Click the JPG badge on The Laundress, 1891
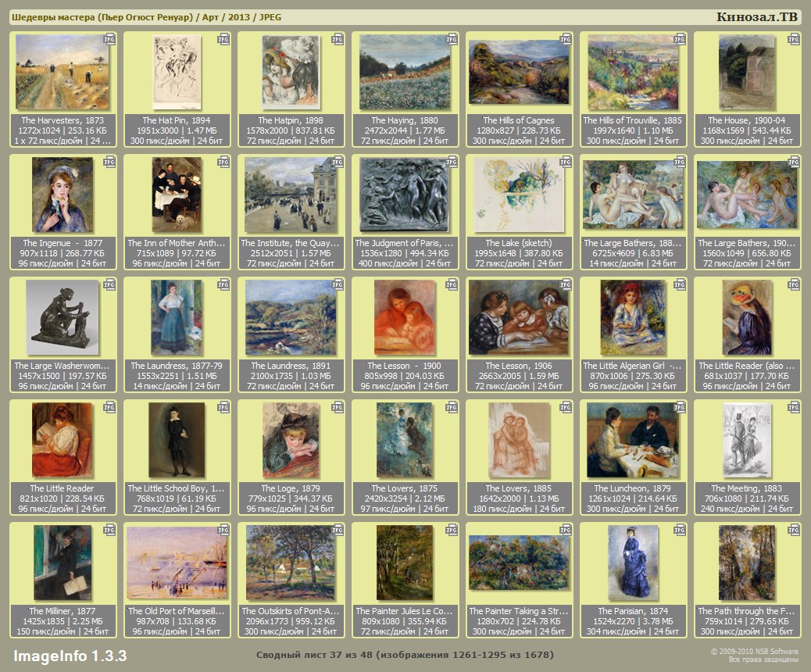 338,284
